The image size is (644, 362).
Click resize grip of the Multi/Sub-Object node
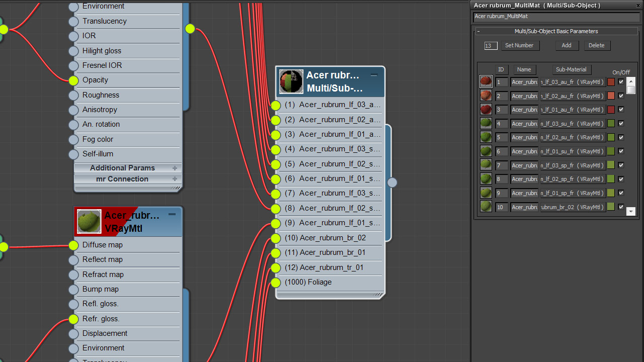[378, 295]
